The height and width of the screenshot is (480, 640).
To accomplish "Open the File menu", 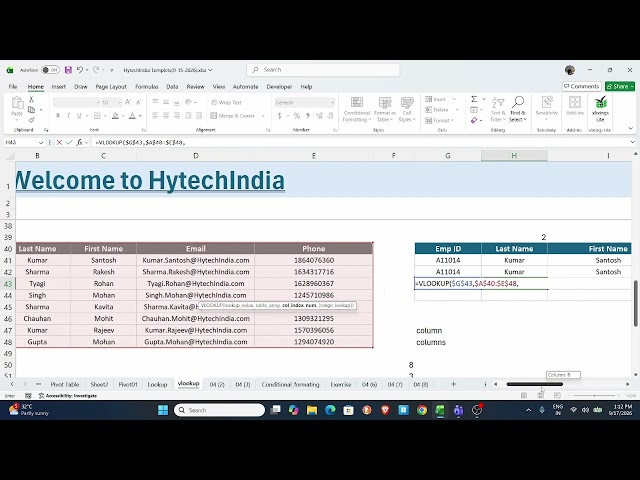I will pyautogui.click(x=13, y=87).
